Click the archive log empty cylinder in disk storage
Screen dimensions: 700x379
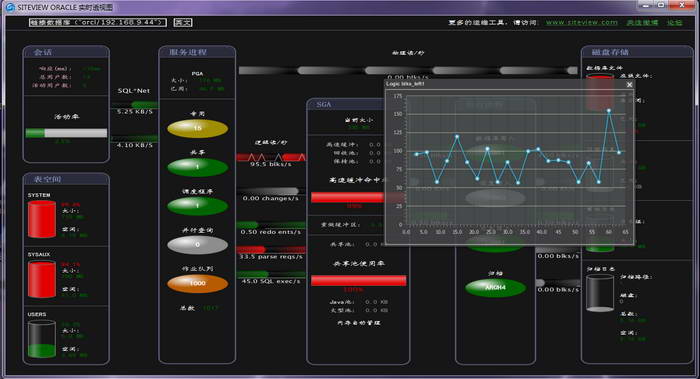[x=600, y=293]
